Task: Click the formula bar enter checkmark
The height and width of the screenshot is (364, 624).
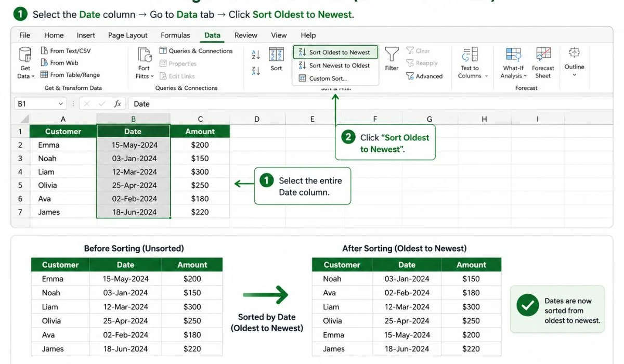Action: tap(102, 104)
